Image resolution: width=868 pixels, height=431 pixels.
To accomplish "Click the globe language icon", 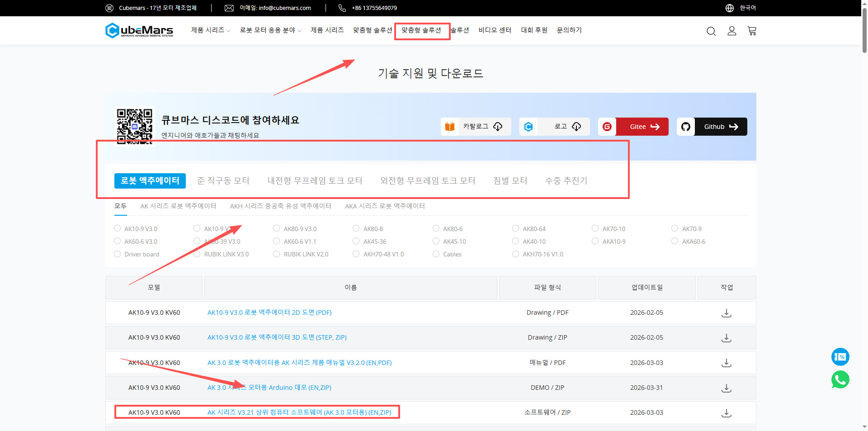I will click(729, 8).
